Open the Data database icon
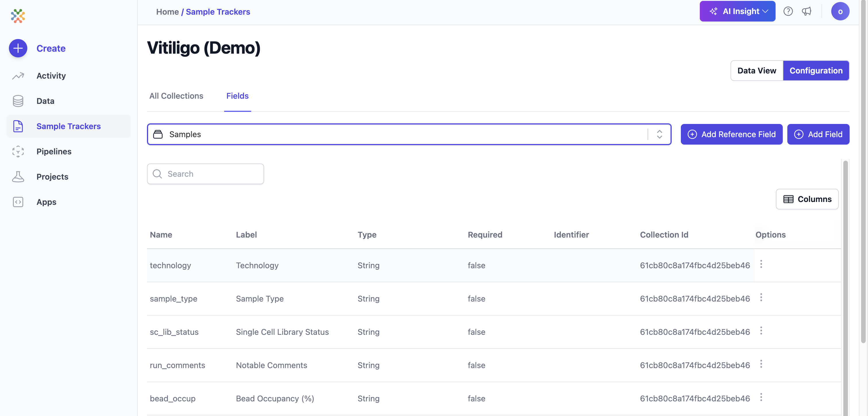The width and height of the screenshot is (868, 416). click(18, 101)
